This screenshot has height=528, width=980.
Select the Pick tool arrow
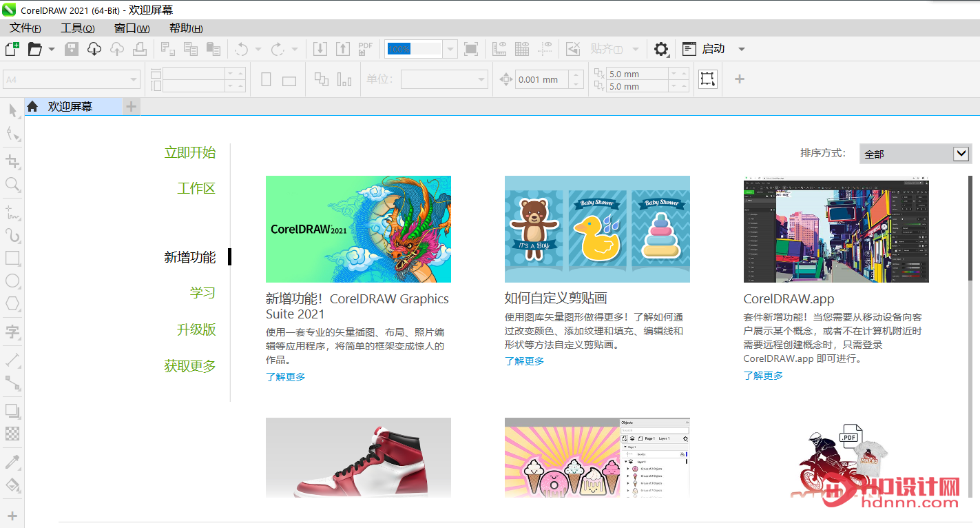pos(12,111)
